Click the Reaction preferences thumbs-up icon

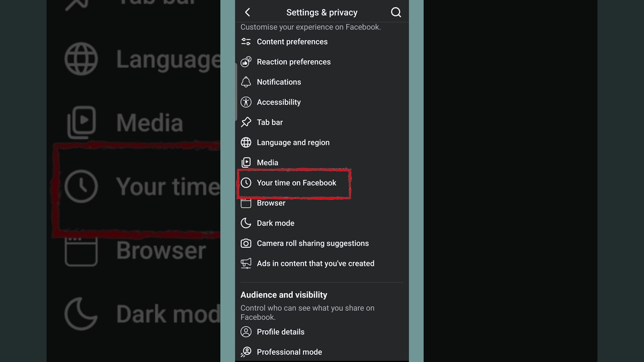click(246, 62)
